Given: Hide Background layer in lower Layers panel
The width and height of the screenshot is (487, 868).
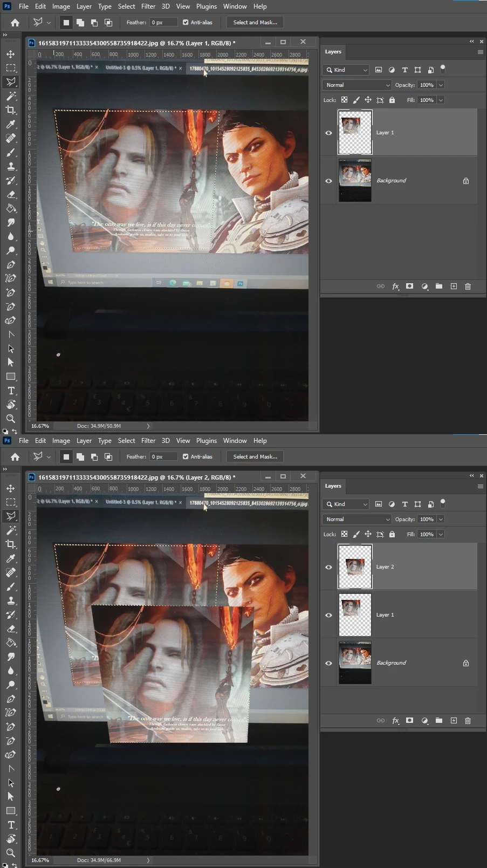Looking at the screenshot, I should 328,663.
